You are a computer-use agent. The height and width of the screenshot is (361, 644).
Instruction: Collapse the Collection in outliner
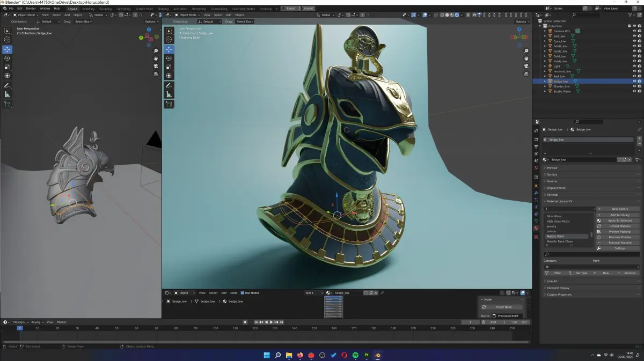click(541, 26)
